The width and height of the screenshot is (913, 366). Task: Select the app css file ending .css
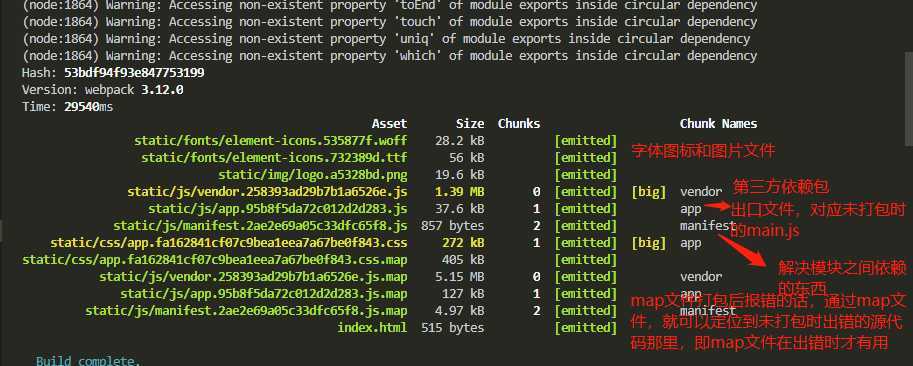229,242
